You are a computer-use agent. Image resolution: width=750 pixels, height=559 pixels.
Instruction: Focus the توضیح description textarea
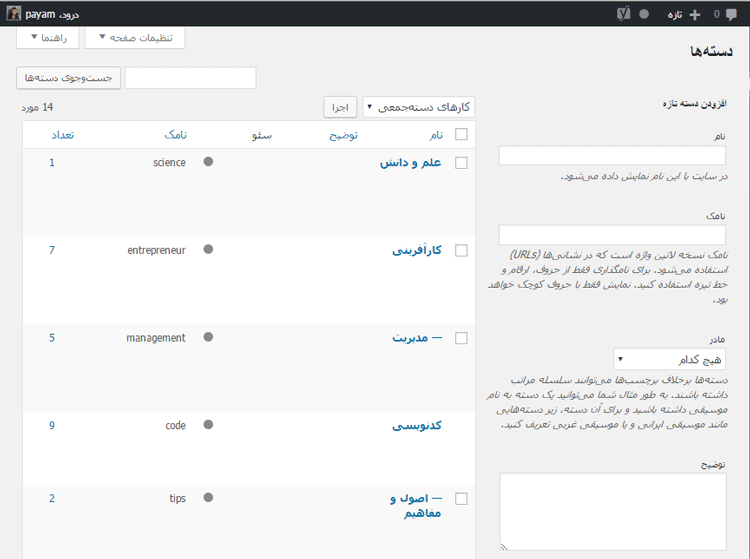point(613,512)
